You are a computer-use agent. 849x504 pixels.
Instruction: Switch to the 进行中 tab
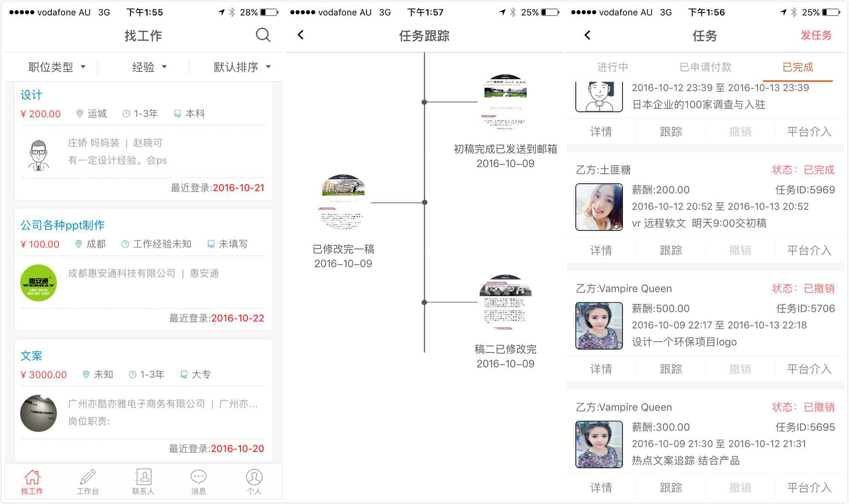[612, 67]
